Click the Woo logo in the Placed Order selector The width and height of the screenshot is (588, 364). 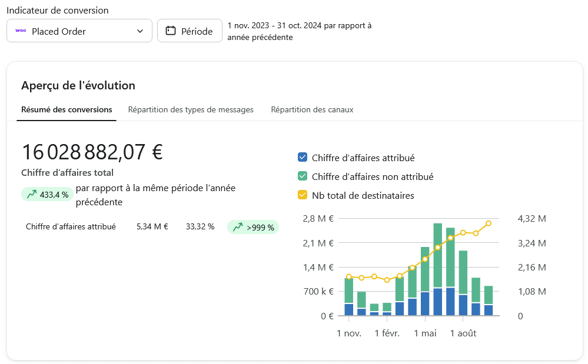(x=21, y=31)
